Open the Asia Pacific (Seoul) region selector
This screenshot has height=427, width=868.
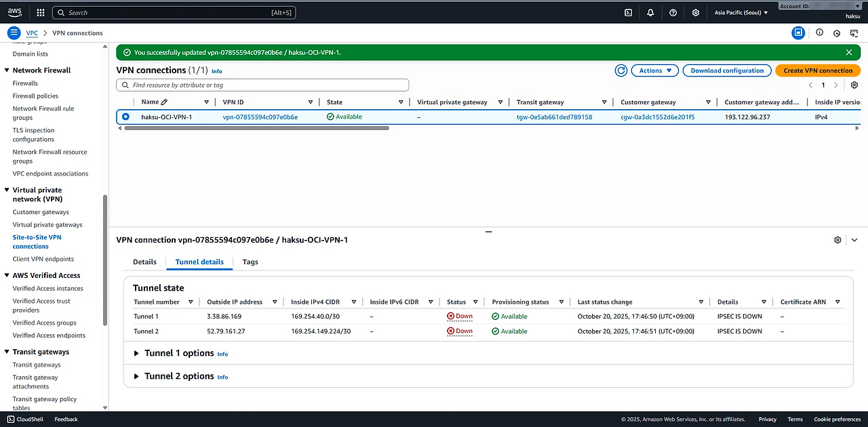pos(741,12)
